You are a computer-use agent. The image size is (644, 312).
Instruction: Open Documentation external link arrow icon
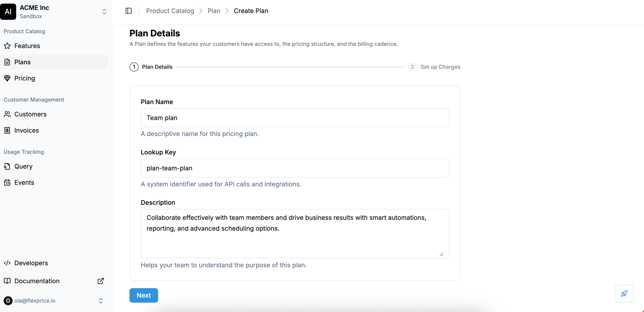coord(101,281)
